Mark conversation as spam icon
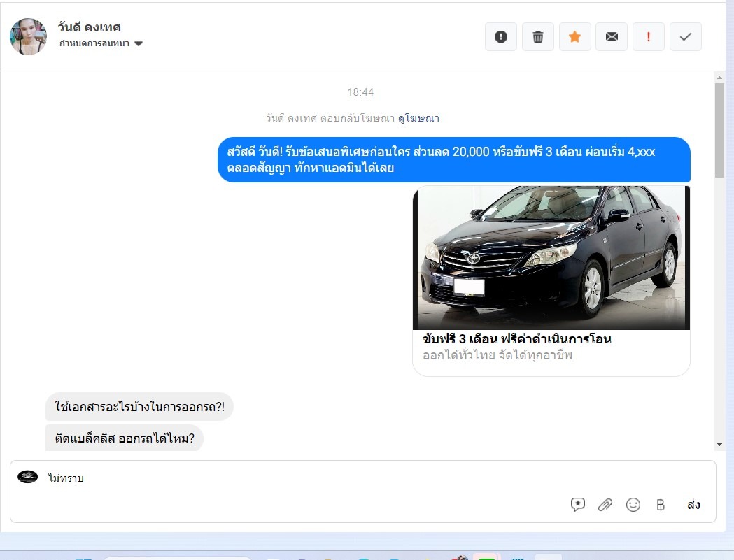 point(500,36)
